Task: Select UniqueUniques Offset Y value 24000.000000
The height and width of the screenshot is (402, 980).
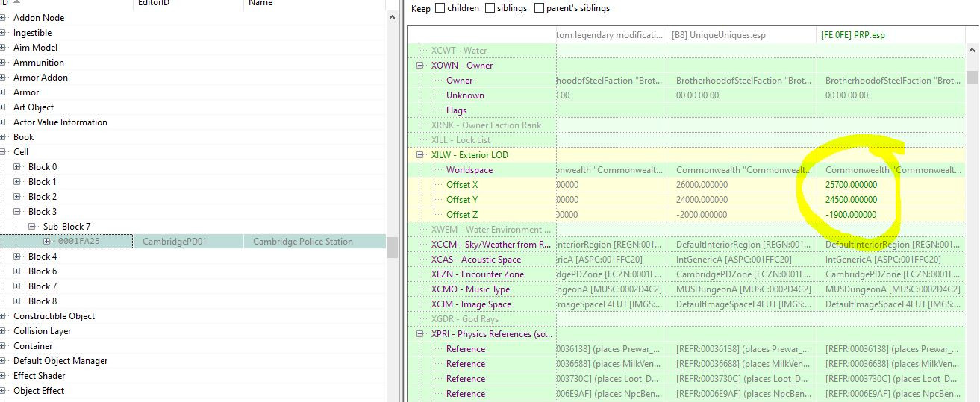Action: click(702, 200)
